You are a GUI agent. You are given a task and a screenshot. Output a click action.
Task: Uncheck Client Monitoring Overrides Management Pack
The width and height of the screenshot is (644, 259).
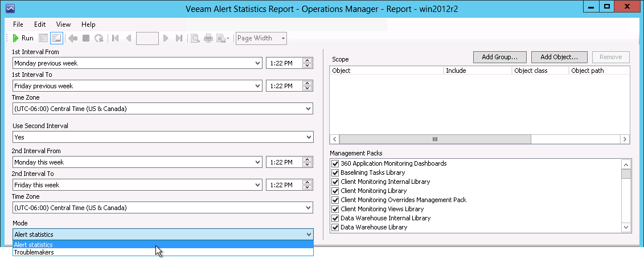(x=335, y=200)
